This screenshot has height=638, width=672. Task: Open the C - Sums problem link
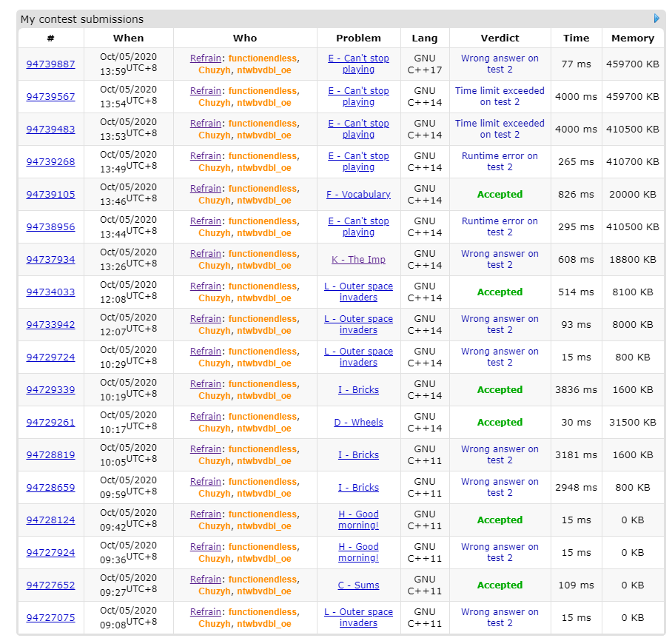point(358,585)
